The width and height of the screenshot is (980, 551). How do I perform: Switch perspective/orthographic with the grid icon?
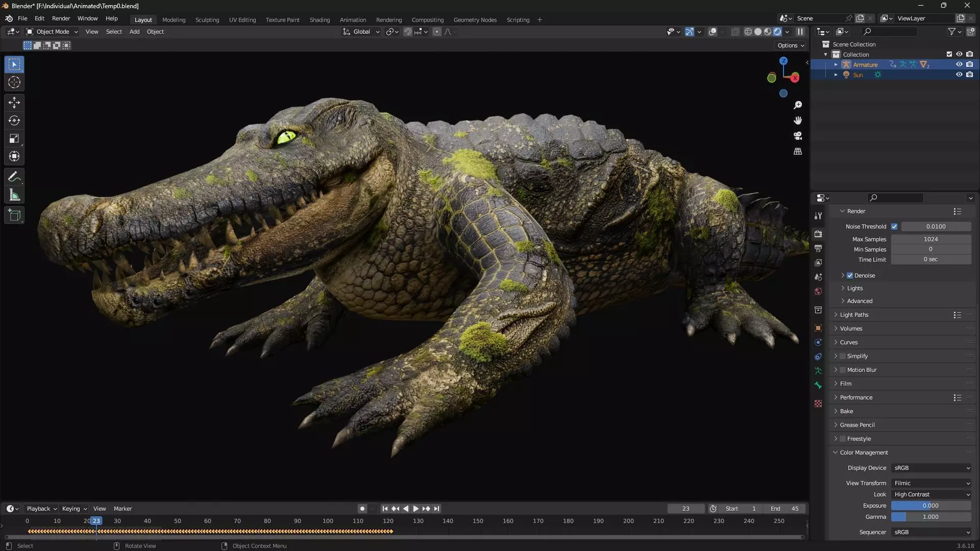tap(798, 152)
